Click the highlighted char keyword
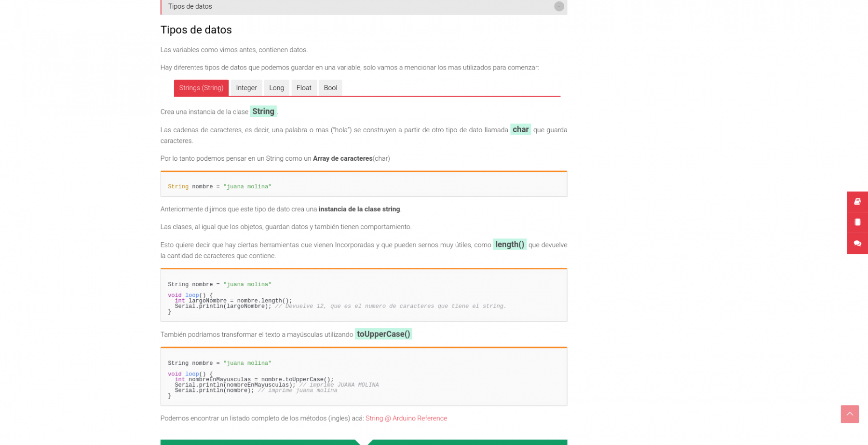The image size is (868, 445). [520, 129]
